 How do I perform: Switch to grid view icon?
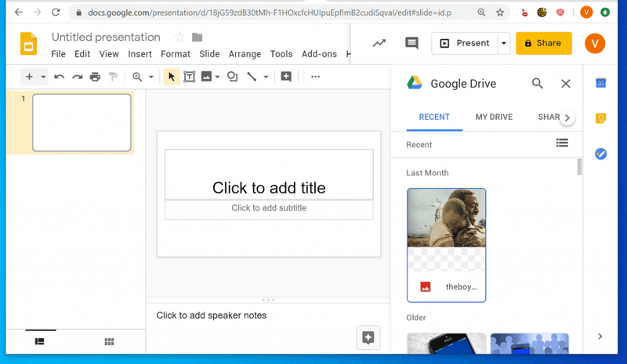pyautogui.click(x=109, y=341)
